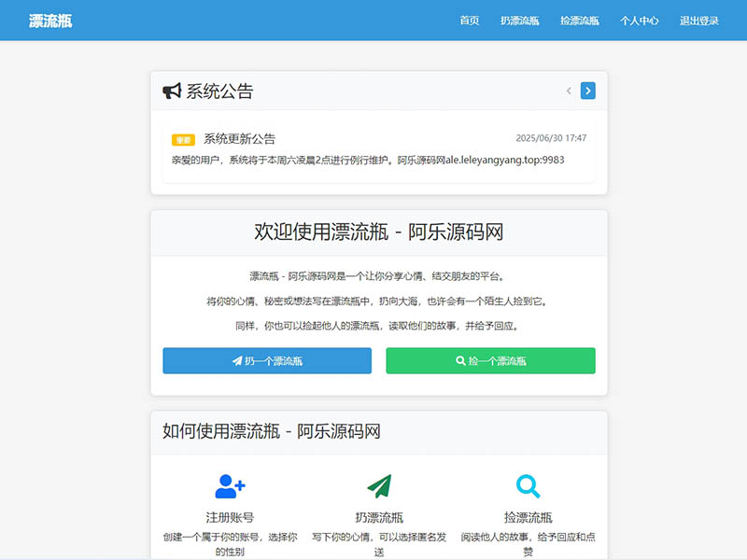Show the previous announcement with left chevron
This screenshot has height=560, width=747.
tap(569, 91)
